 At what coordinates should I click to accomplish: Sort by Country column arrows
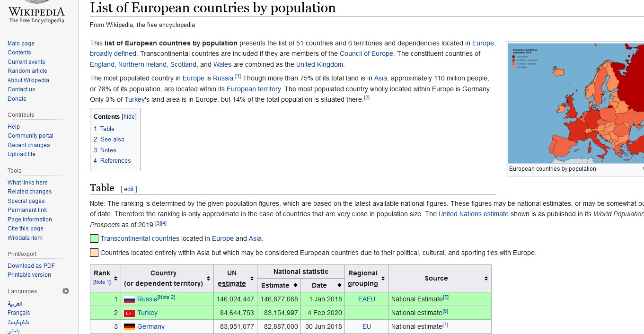coord(208,278)
